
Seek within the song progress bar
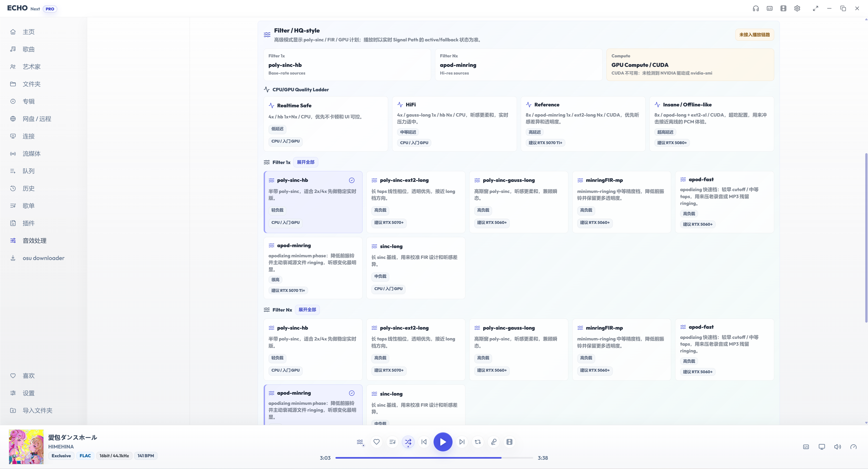pyautogui.click(x=434, y=458)
